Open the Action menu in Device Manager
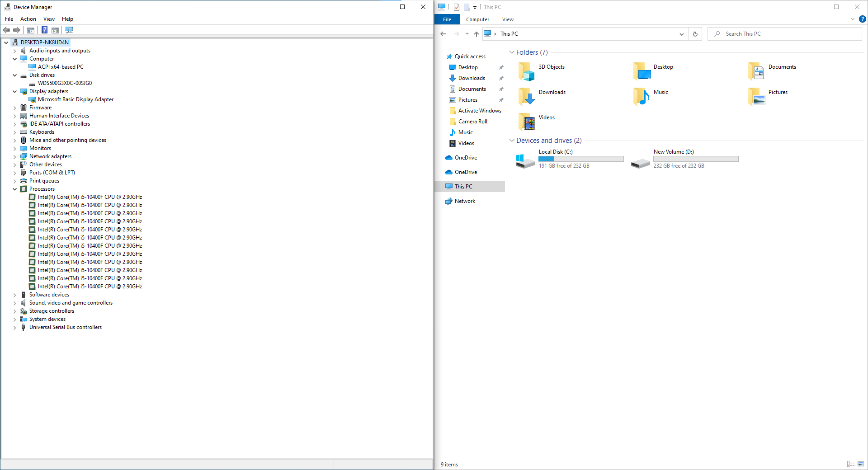 [x=28, y=19]
